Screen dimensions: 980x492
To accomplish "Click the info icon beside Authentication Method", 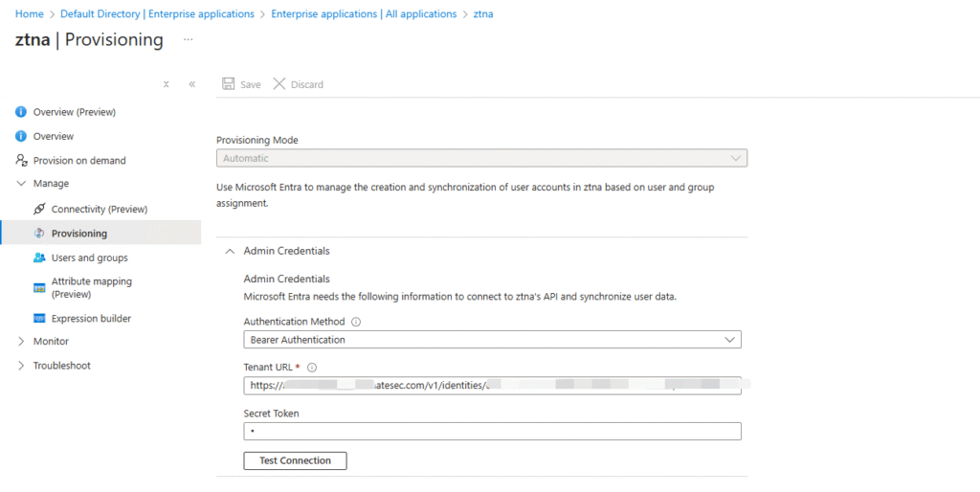I will click(356, 323).
